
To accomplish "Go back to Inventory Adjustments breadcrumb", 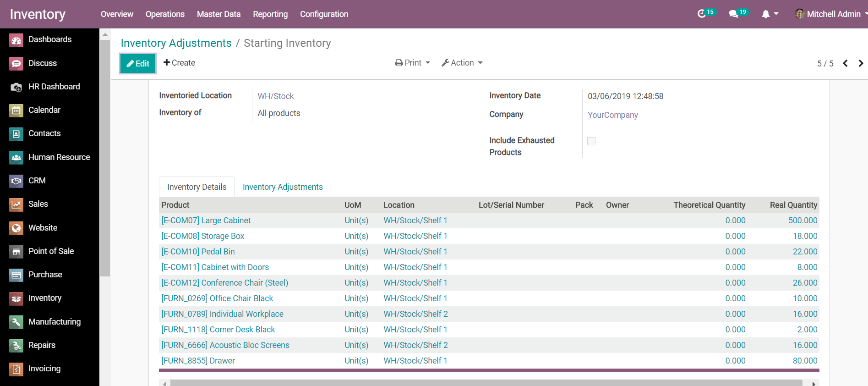I will (176, 43).
